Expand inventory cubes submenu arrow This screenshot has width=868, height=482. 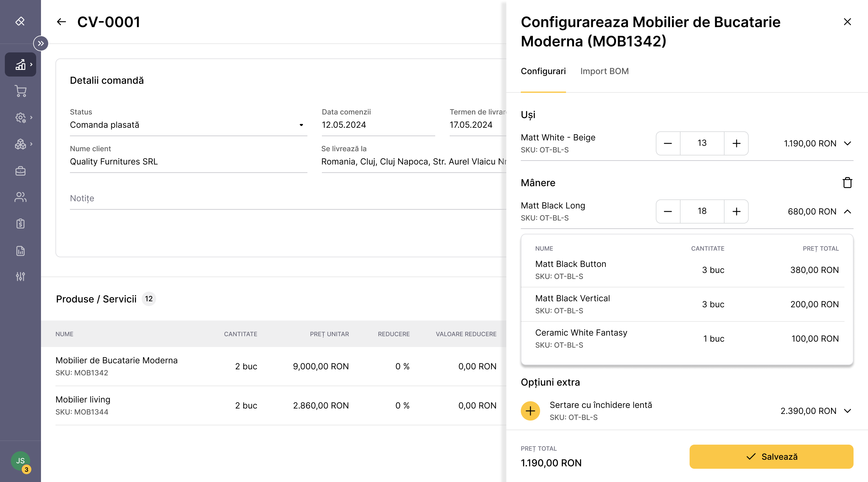pyautogui.click(x=31, y=144)
